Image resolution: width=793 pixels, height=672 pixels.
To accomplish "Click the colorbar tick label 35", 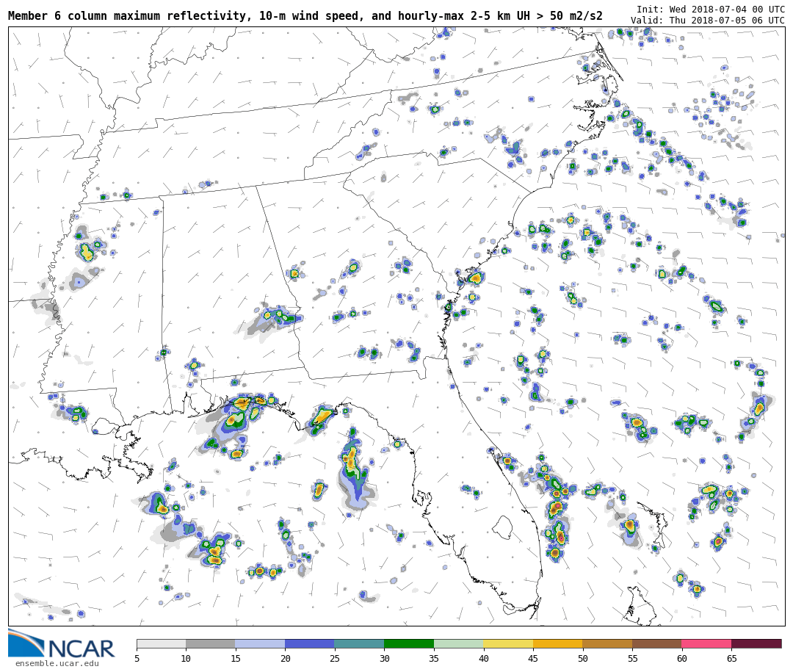I will (433, 659).
